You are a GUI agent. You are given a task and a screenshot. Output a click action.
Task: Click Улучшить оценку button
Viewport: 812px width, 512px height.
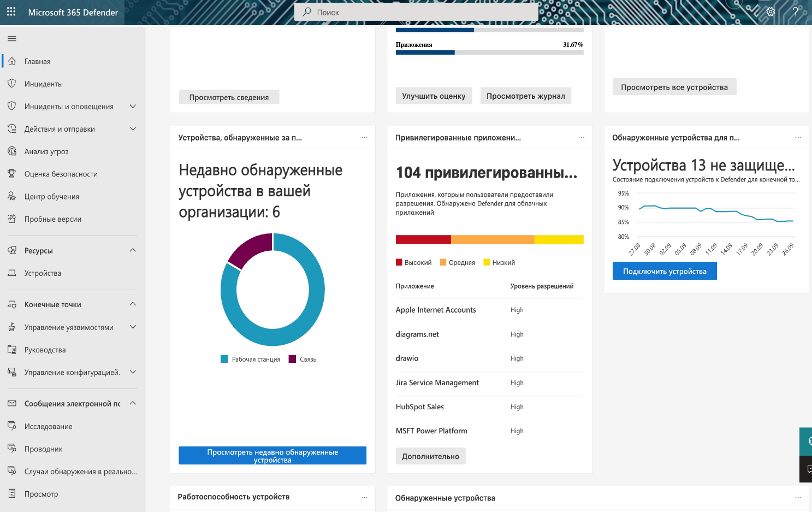click(x=434, y=96)
